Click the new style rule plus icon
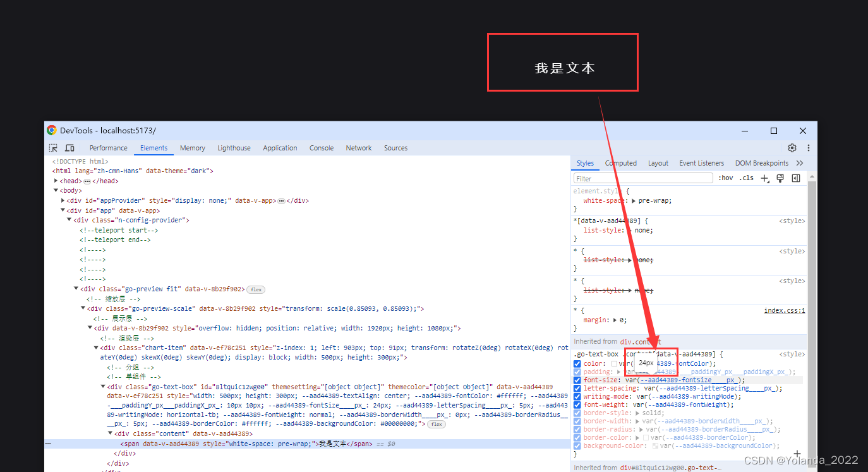The image size is (868, 472). coord(765,178)
